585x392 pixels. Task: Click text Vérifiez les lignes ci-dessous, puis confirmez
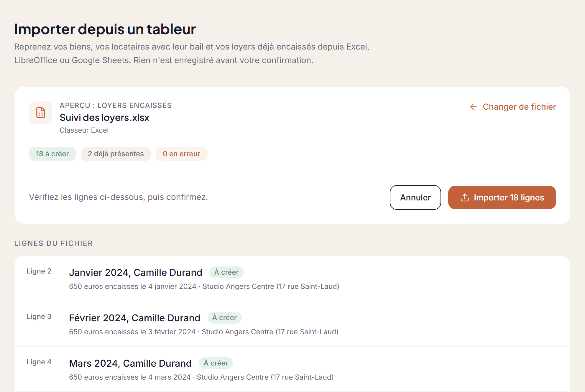pos(119,197)
